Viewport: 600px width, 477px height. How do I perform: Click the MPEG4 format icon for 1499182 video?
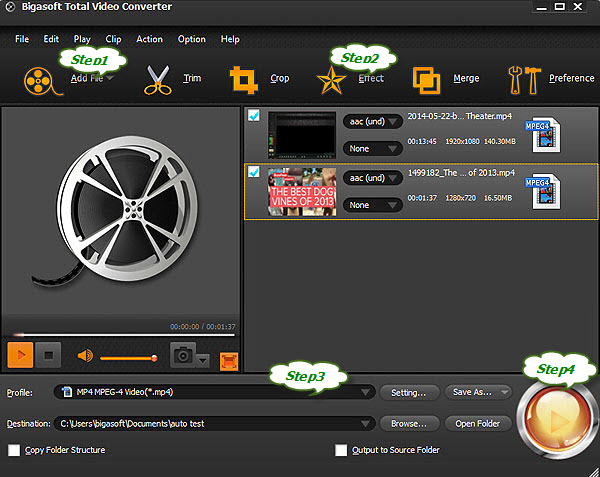(x=543, y=191)
